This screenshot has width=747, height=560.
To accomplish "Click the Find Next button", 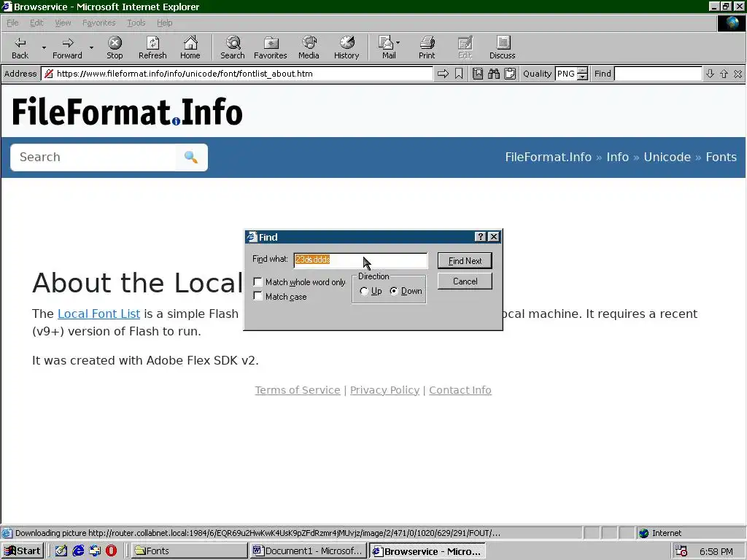I will tap(465, 261).
